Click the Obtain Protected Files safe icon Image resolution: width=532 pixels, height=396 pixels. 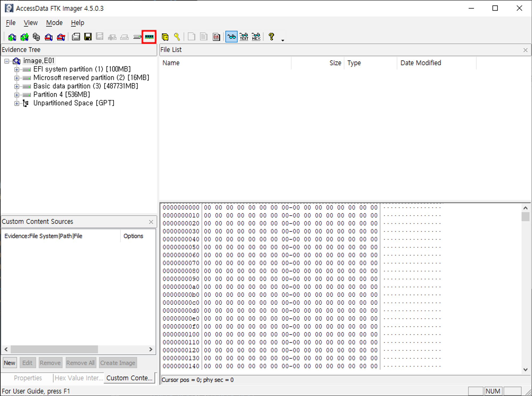point(165,37)
